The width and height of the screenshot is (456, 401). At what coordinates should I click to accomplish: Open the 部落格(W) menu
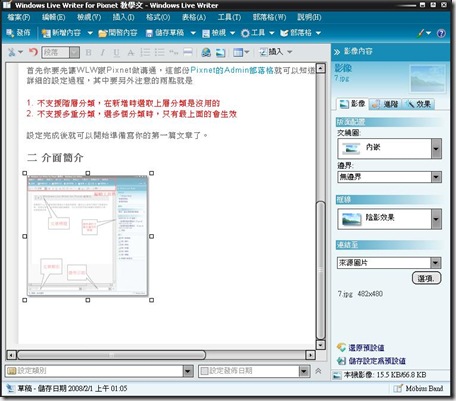(x=269, y=17)
